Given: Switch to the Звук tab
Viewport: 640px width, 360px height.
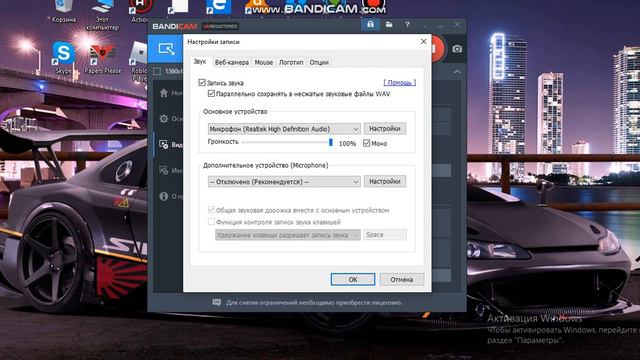Looking at the screenshot, I should coord(200,62).
